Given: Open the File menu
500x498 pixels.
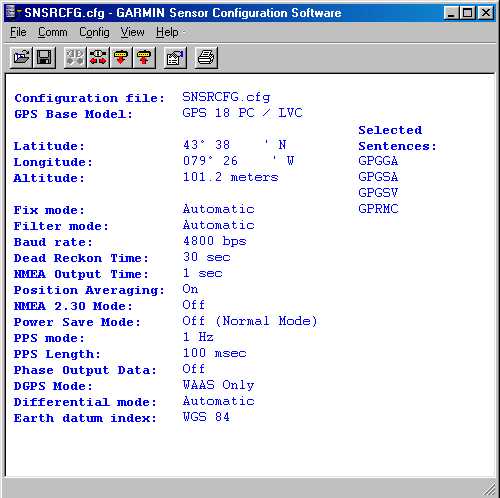Looking at the screenshot, I should click(x=18, y=32).
